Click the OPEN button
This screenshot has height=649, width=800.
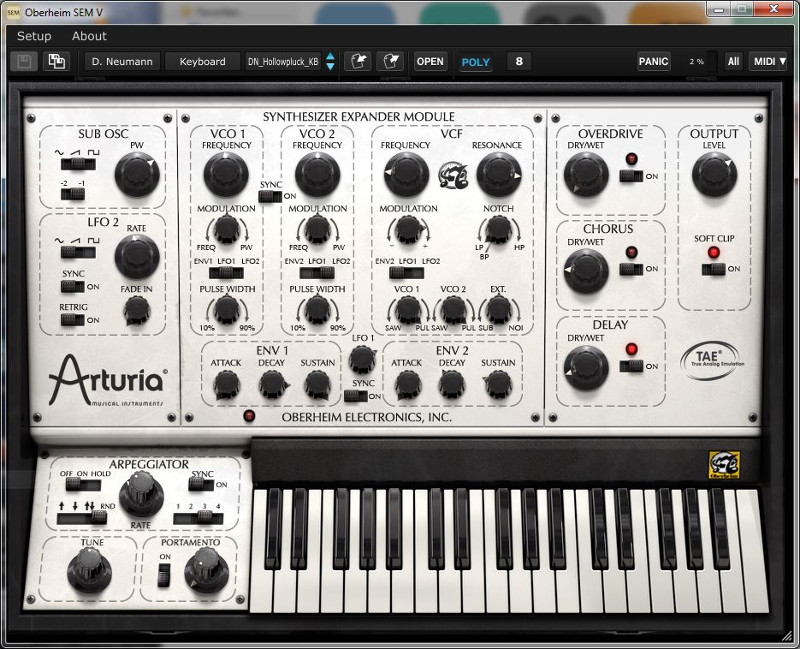click(x=430, y=62)
